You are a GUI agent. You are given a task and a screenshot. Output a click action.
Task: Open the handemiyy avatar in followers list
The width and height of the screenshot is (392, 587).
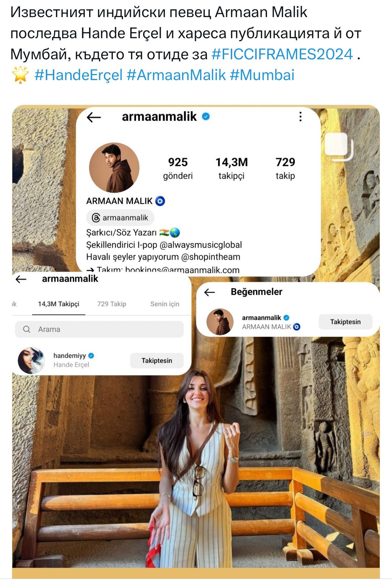(x=31, y=361)
